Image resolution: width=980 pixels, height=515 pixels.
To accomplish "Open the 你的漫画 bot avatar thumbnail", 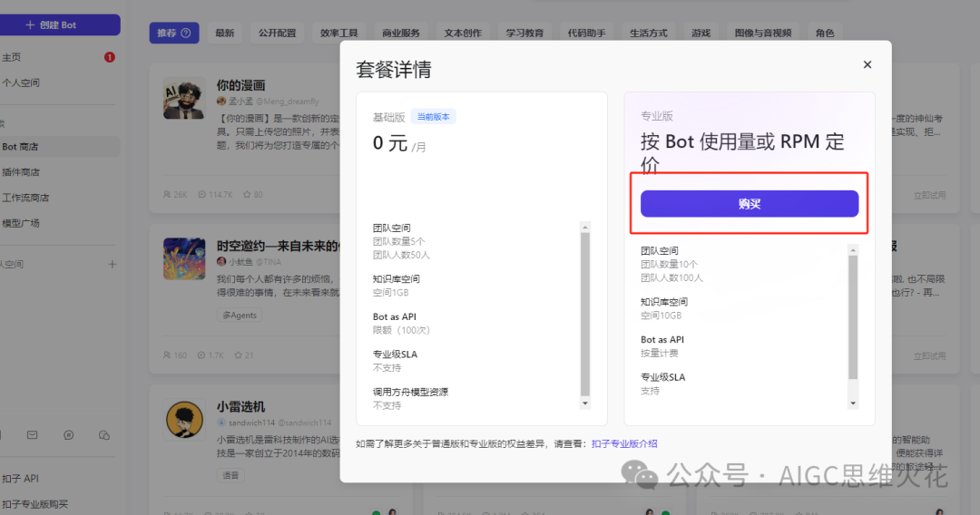I will (184, 98).
